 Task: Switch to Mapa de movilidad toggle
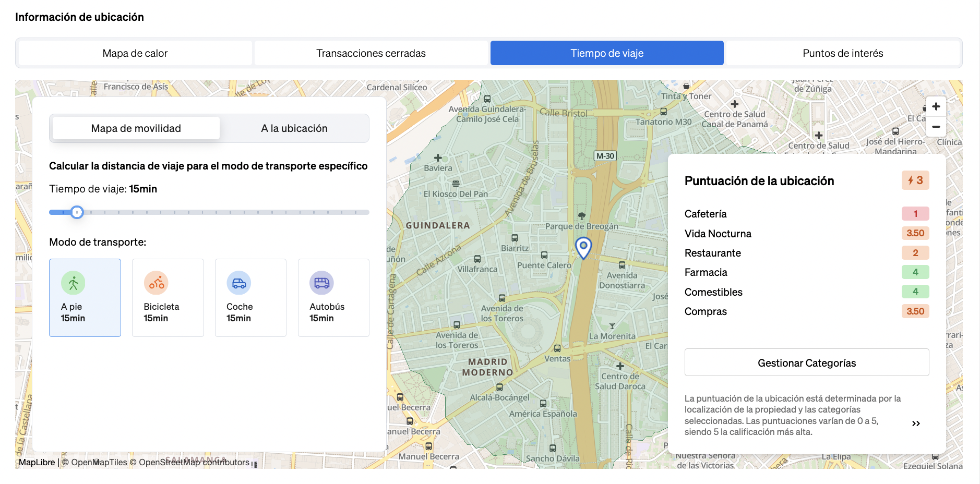pos(136,128)
